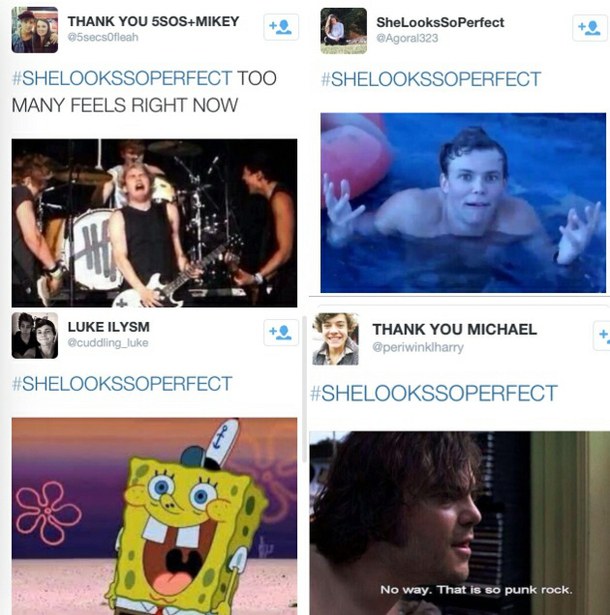Open THANK YOU MICHAEL profile avatar

point(335,339)
